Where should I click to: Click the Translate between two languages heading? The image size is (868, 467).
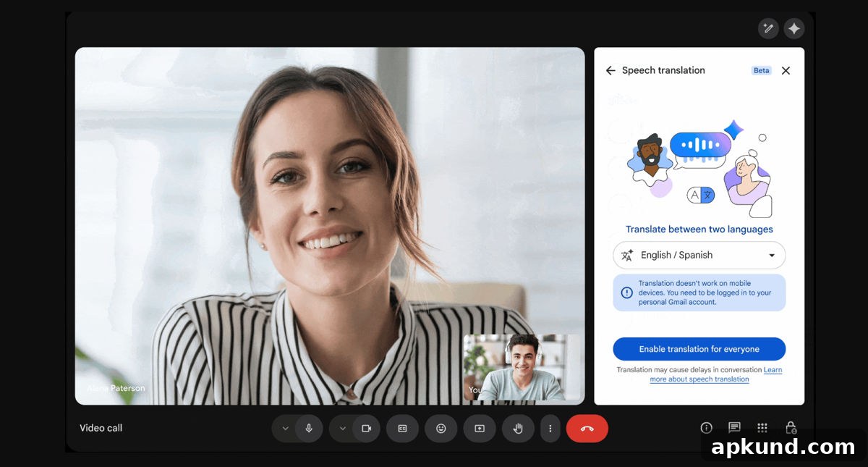point(699,230)
